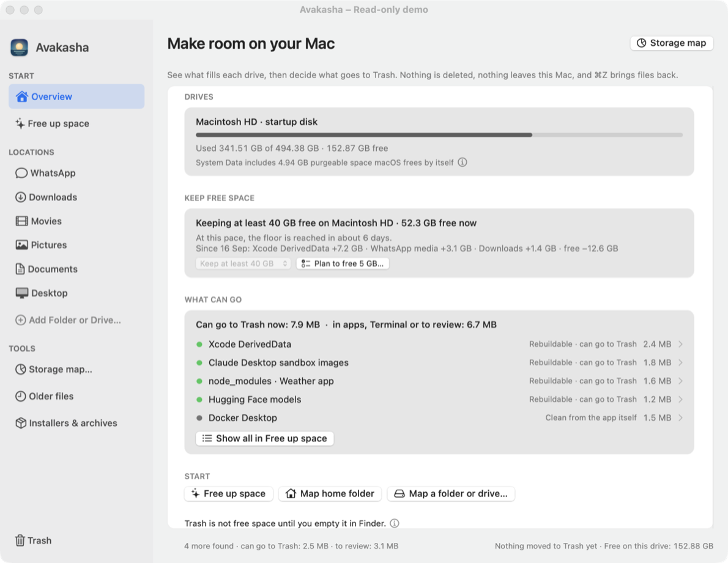Viewport: 728px width, 563px height.
Task: Open Older files tool
Action: click(76, 396)
